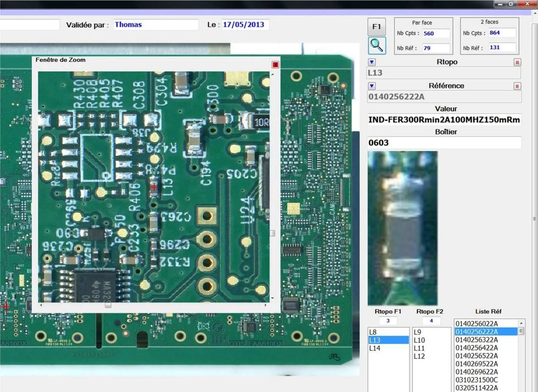Click the red cross marker on L13
Screen dimensions: 538x392
coord(154,187)
